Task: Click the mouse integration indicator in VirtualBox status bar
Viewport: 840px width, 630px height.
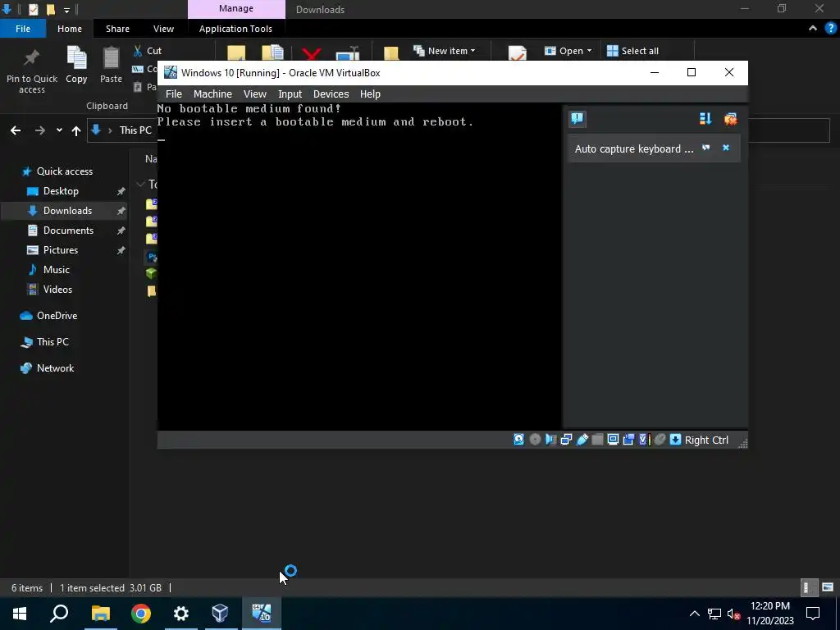Action: (660, 440)
